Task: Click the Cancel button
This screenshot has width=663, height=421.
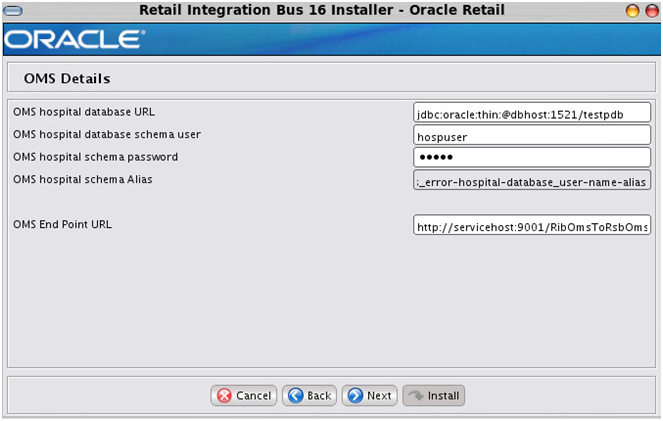Action: [x=244, y=396]
